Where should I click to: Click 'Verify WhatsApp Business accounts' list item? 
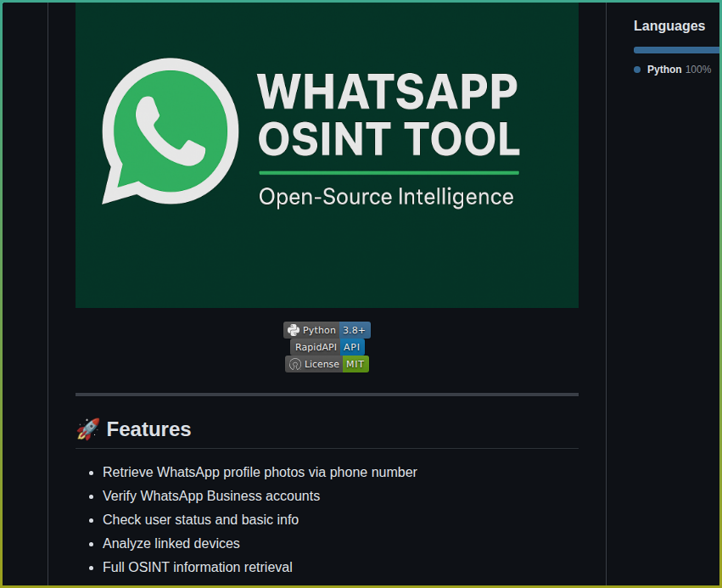(211, 496)
